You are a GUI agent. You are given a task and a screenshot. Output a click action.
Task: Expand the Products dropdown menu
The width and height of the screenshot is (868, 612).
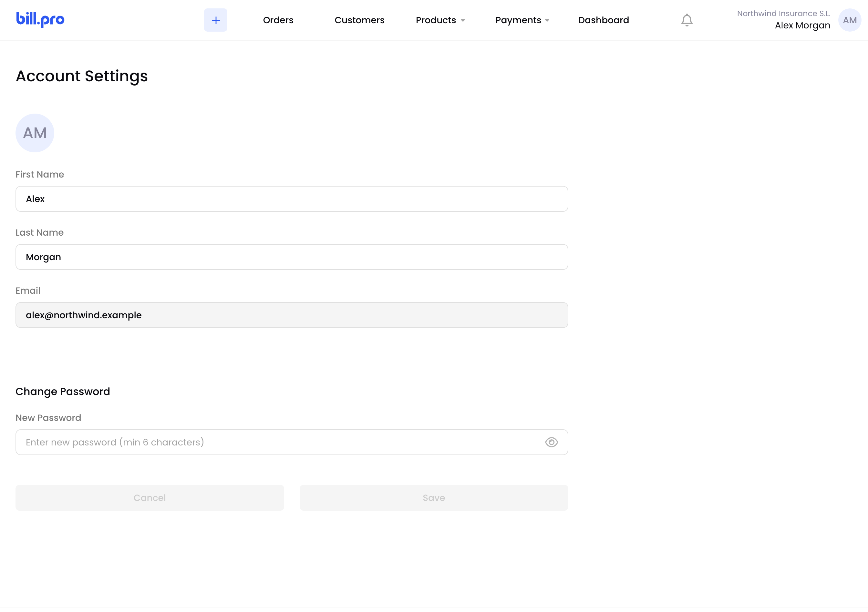coord(440,20)
